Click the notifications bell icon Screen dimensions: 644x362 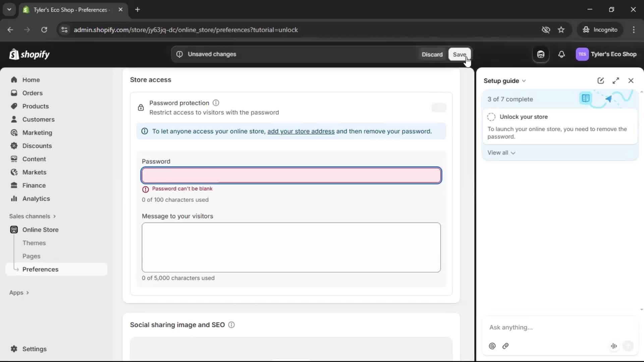[561, 54]
